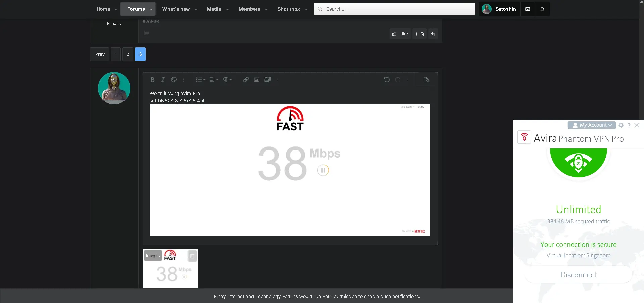The height and width of the screenshot is (303, 644).
Task: Go to page 1 of the thread
Action: pos(116,54)
